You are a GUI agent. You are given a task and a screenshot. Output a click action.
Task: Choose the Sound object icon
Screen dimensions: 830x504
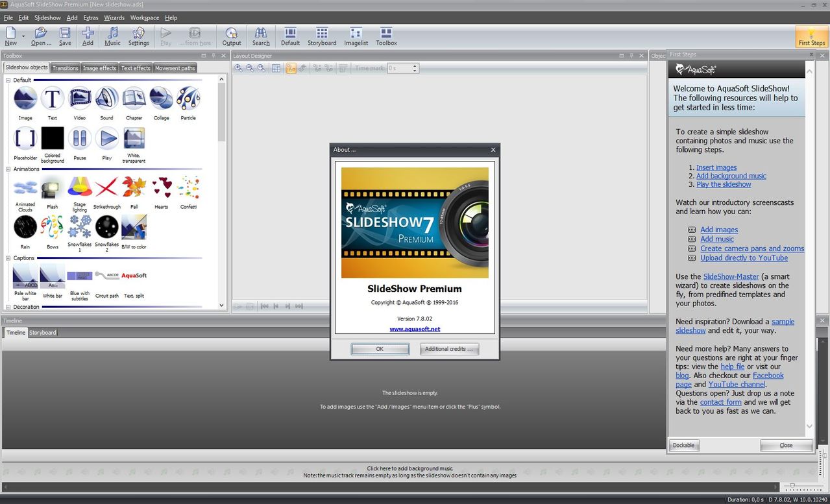(x=107, y=99)
